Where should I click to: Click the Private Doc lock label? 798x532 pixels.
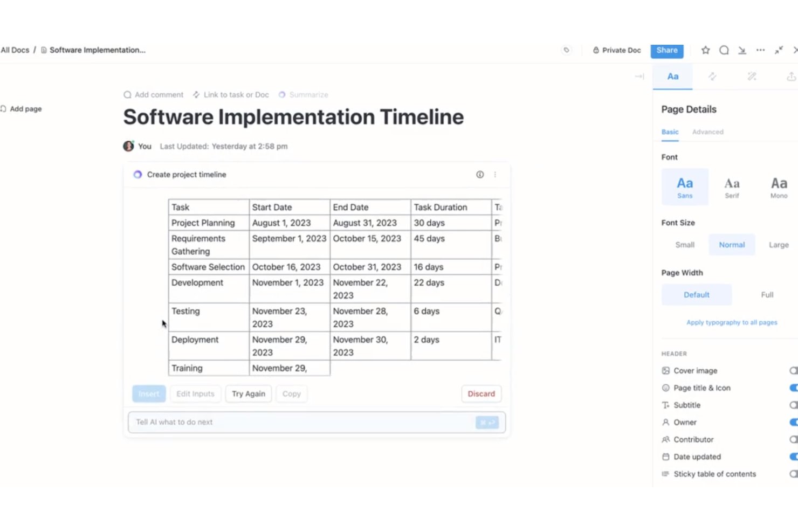coord(617,50)
